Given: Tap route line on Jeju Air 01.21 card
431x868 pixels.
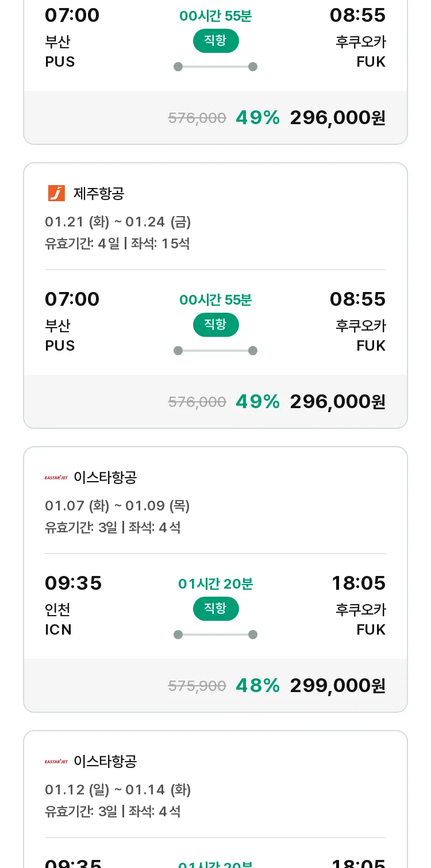Looking at the screenshot, I should coord(215,351).
